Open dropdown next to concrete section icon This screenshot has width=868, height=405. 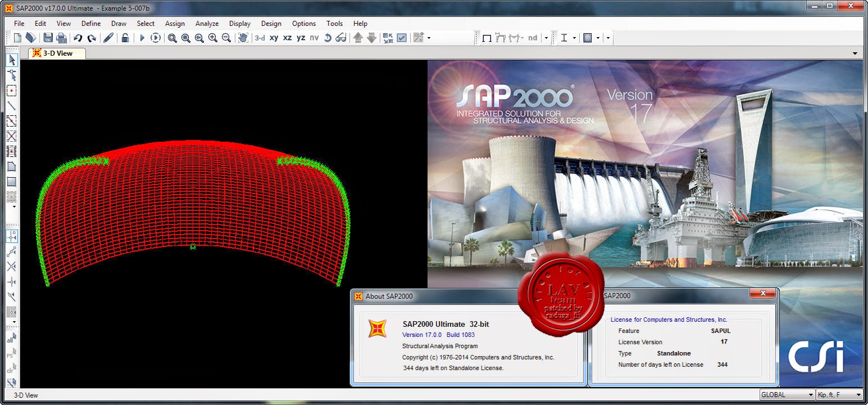pos(598,38)
